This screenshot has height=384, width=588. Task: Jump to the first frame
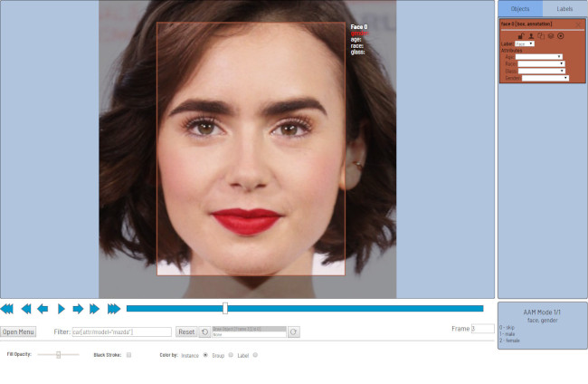(x=7, y=309)
